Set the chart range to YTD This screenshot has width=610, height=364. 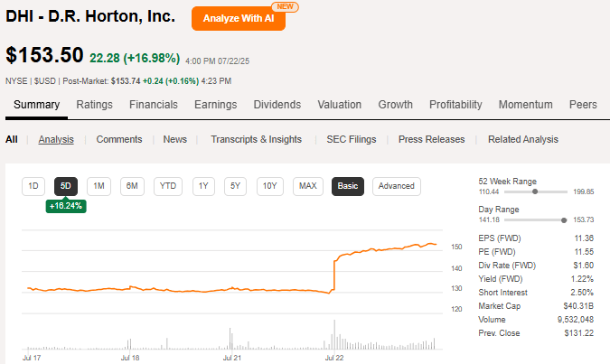point(168,186)
